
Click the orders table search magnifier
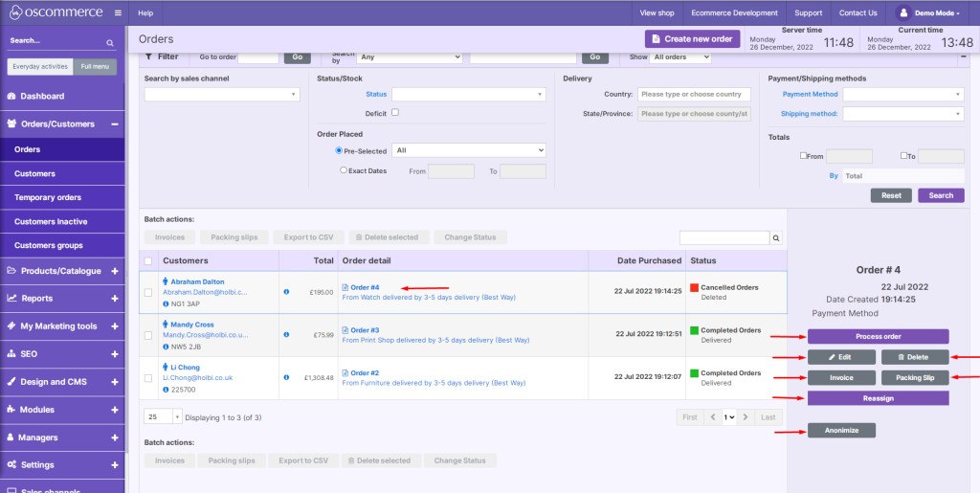pyautogui.click(x=775, y=238)
